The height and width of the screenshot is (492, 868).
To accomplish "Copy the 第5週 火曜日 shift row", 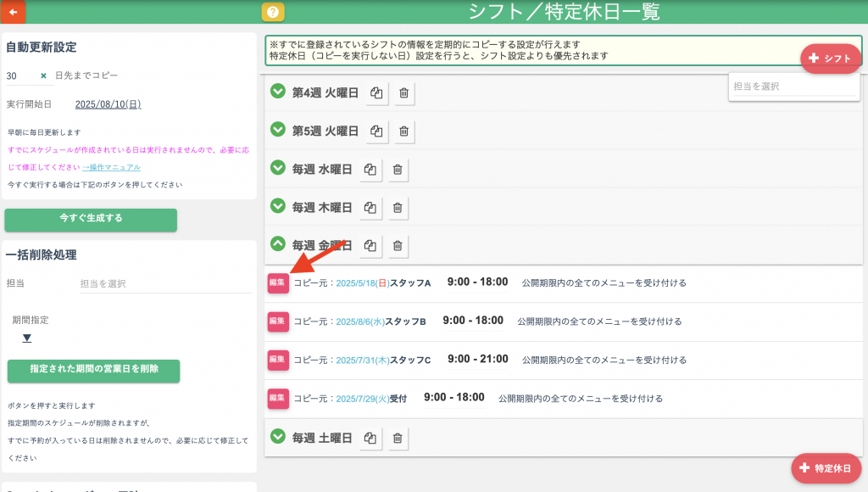I will coord(377,131).
